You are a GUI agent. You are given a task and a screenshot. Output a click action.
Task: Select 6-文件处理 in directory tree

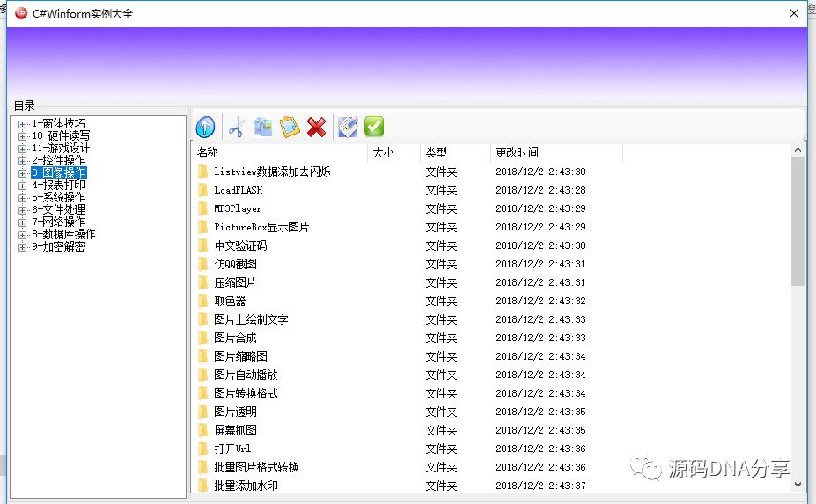tap(58, 209)
